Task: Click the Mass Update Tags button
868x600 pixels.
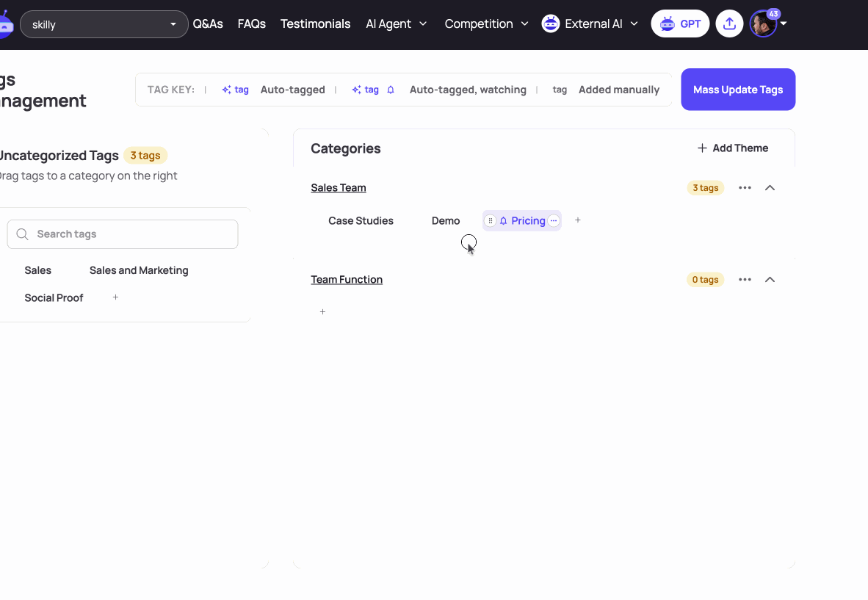Action: click(x=738, y=90)
